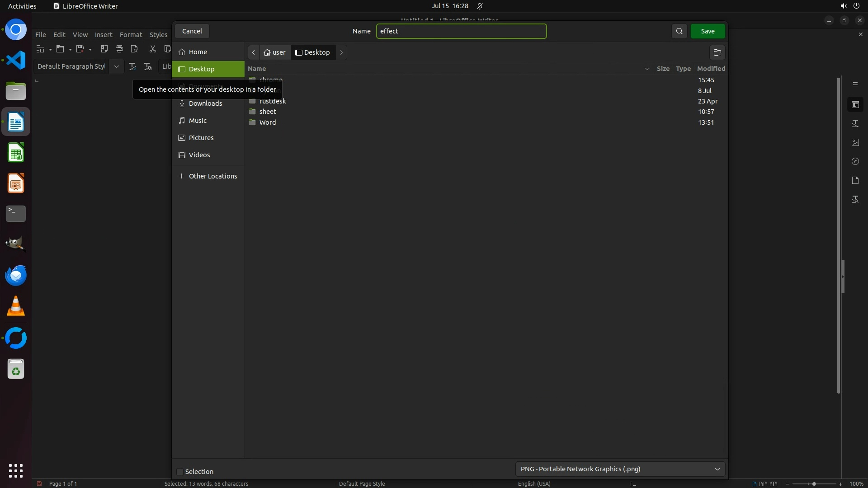Open the Gallery icon in the sidebar
868x488 pixels.
tap(855, 142)
